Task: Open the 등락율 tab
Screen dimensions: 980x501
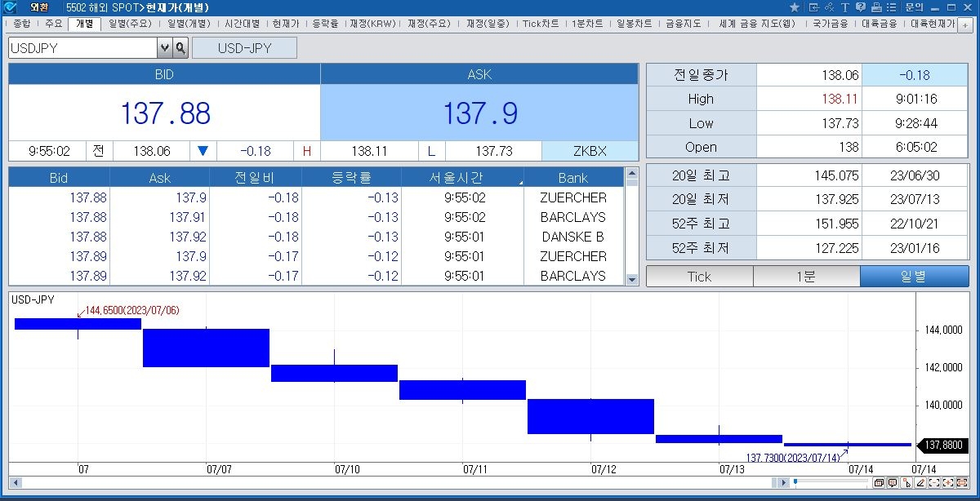Action: [325, 24]
